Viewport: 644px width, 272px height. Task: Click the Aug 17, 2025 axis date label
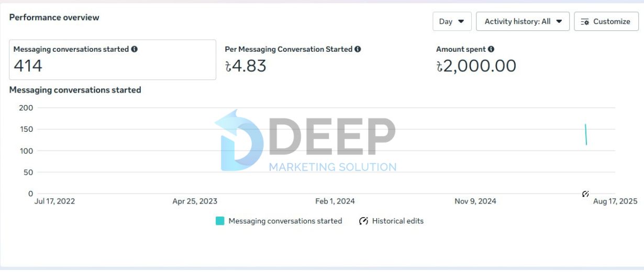[x=615, y=201]
